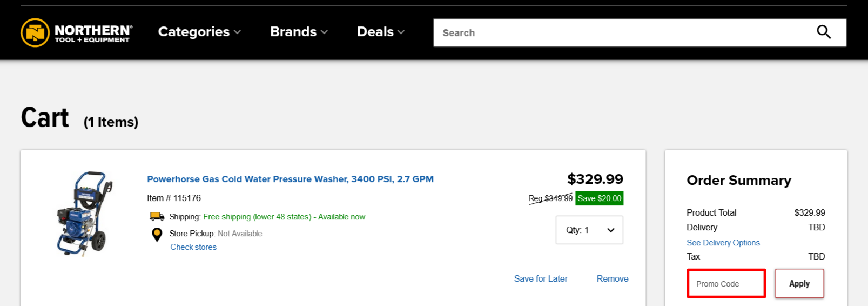
Task: Open the Categories menu
Action: 194,32
